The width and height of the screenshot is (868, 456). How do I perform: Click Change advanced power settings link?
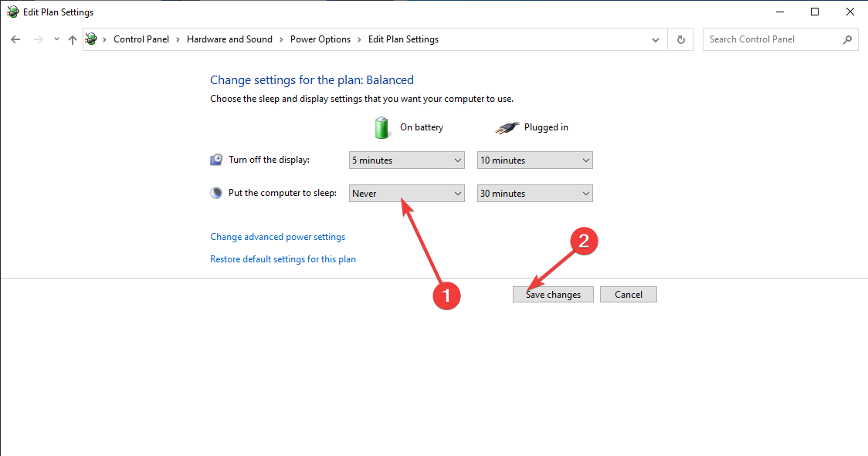coord(277,237)
